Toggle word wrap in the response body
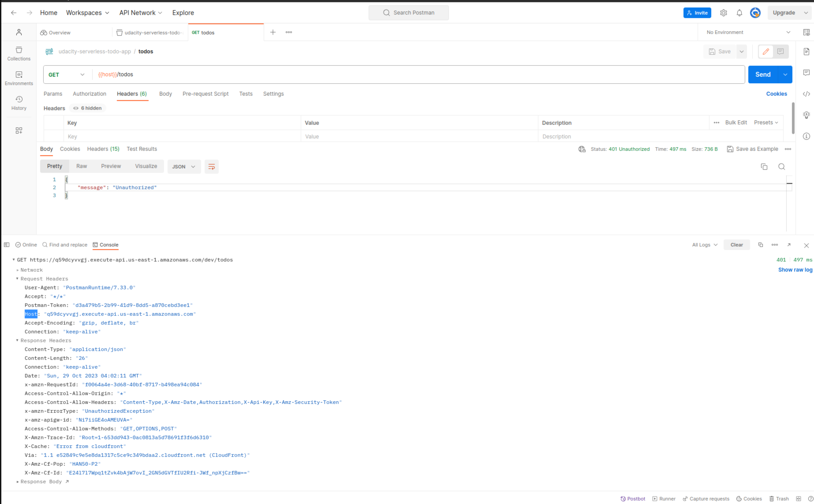Image resolution: width=814 pixels, height=504 pixels. tap(211, 167)
